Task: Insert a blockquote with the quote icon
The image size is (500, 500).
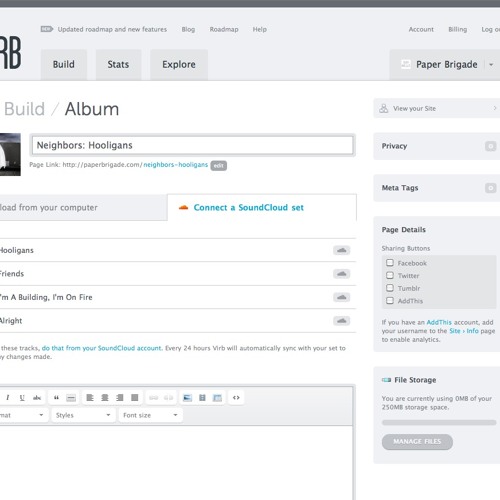Action: pos(56,397)
